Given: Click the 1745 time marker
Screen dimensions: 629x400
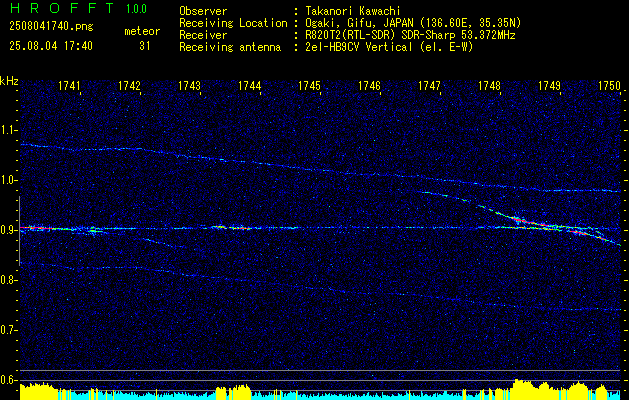Looking at the screenshot, I should [x=309, y=86].
